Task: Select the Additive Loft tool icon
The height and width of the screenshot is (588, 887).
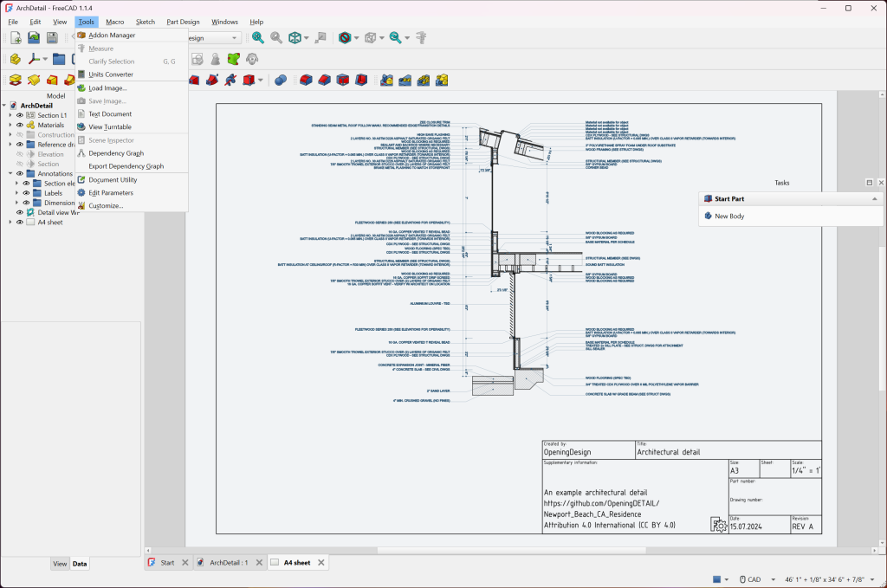Action: tap(52, 81)
